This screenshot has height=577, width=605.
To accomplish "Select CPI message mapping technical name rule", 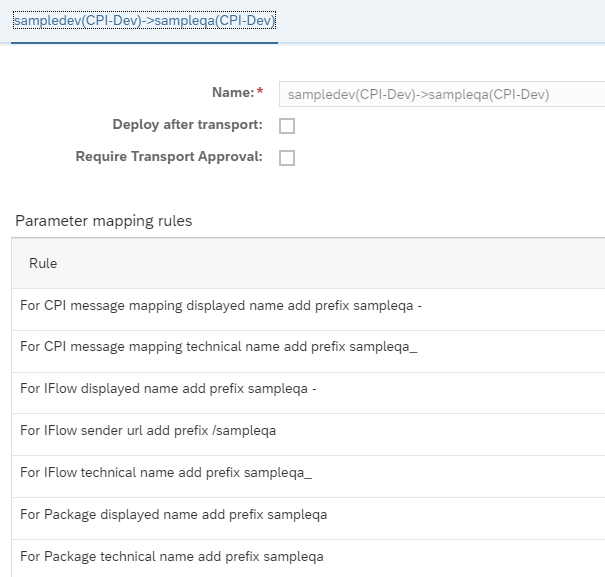I will tap(308, 351).
